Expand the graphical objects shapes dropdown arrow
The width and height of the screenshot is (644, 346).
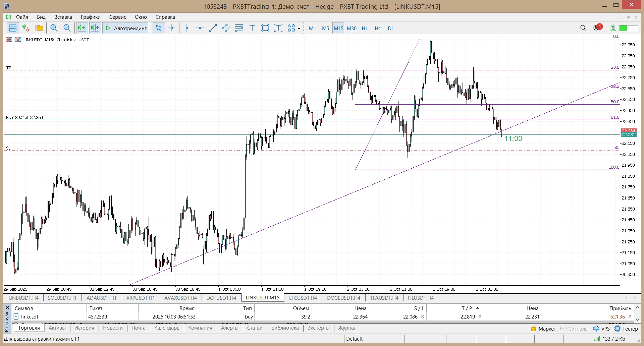(x=299, y=29)
